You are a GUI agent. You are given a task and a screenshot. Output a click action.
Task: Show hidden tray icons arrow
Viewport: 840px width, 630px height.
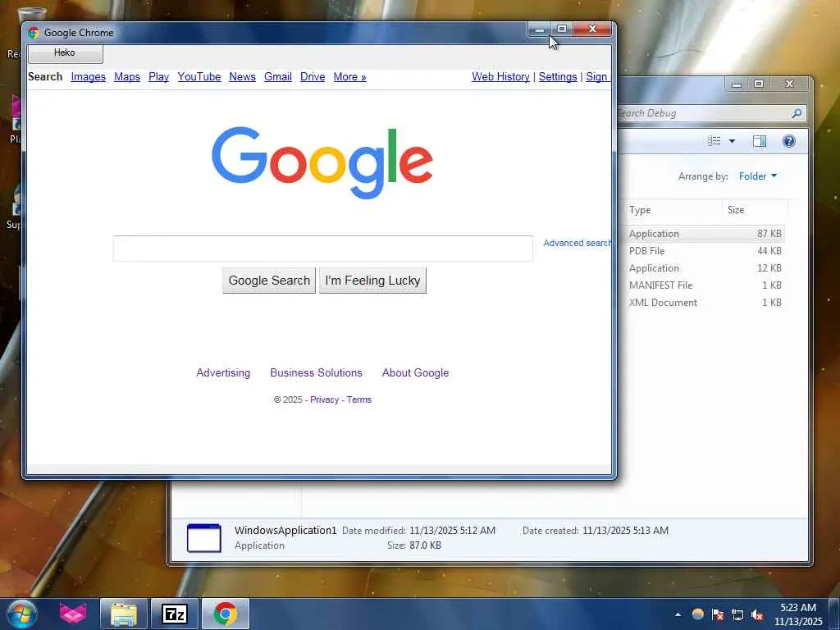coord(678,614)
